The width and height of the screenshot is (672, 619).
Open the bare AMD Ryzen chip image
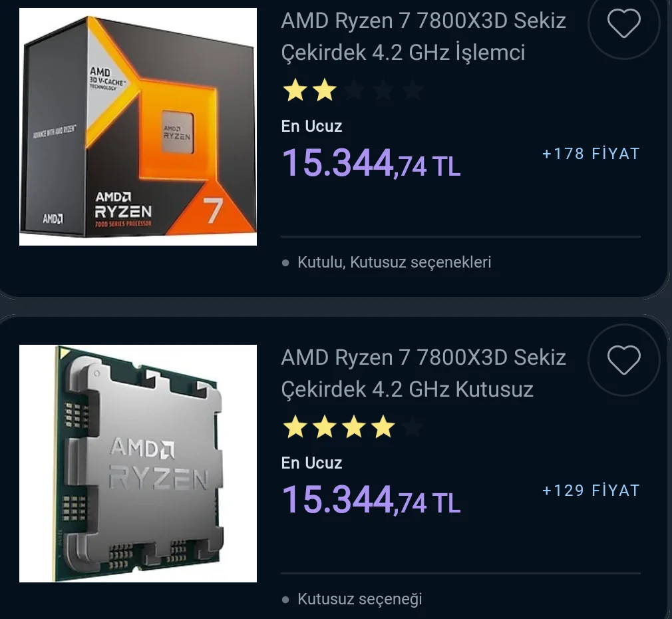[138, 463]
